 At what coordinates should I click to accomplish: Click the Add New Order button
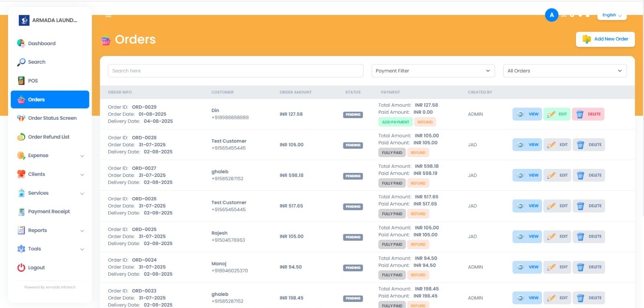[x=605, y=39]
